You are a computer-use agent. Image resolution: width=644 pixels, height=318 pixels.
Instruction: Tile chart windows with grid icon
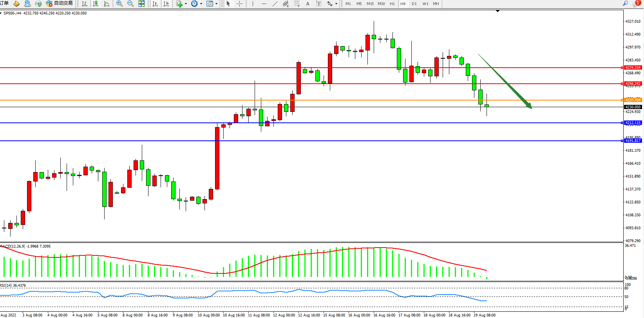tap(141, 4)
